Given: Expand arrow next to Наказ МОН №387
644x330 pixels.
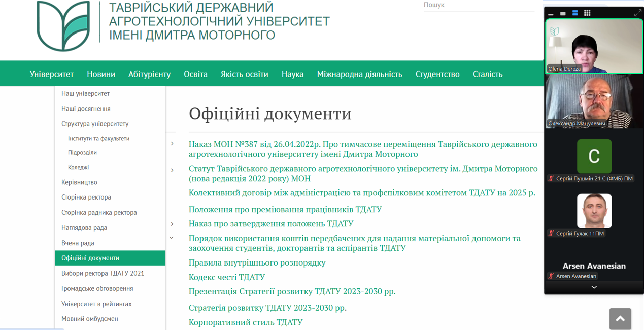Looking at the screenshot, I should (x=172, y=144).
